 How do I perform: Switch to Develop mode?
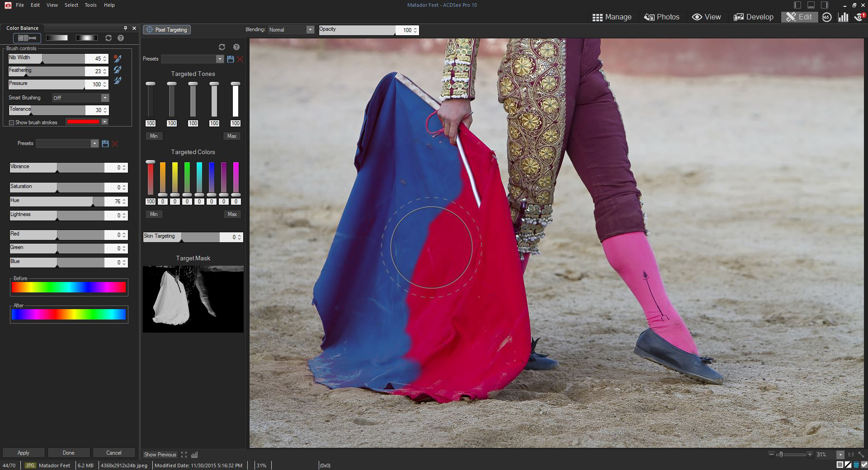pyautogui.click(x=753, y=17)
